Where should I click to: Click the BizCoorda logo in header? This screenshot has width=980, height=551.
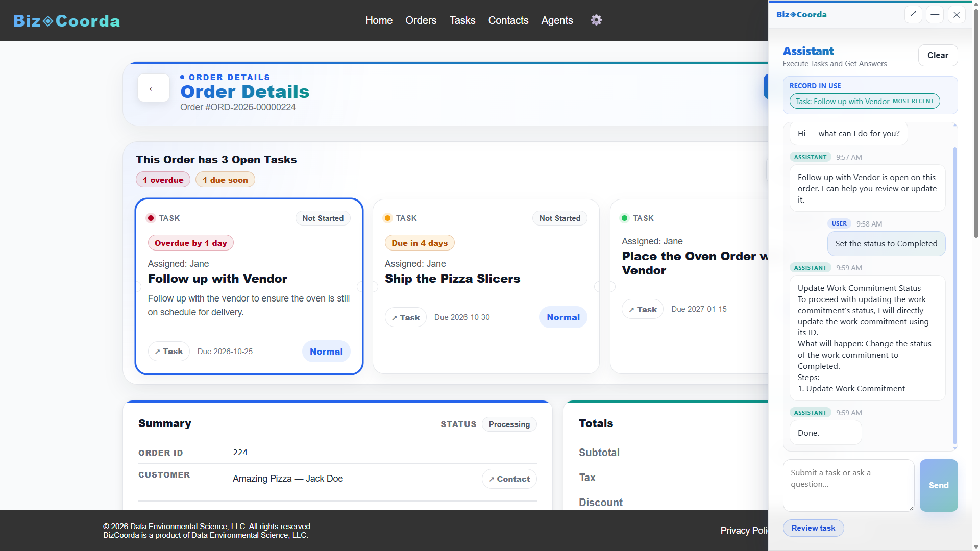pos(66,20)
